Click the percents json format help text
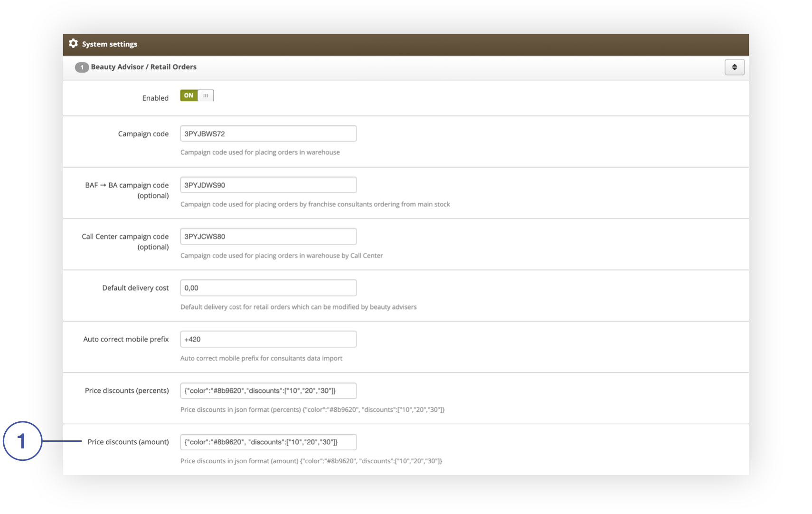This screenshot has height=514, width=812. click(x=312, y=409)
